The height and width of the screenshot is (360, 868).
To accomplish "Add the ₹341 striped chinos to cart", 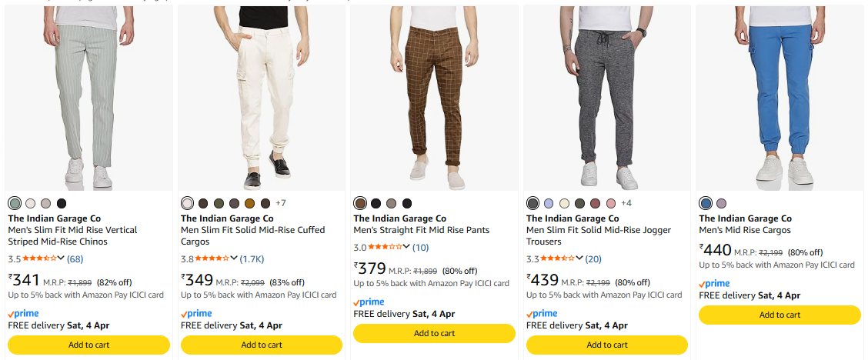I will pos(89,345).
